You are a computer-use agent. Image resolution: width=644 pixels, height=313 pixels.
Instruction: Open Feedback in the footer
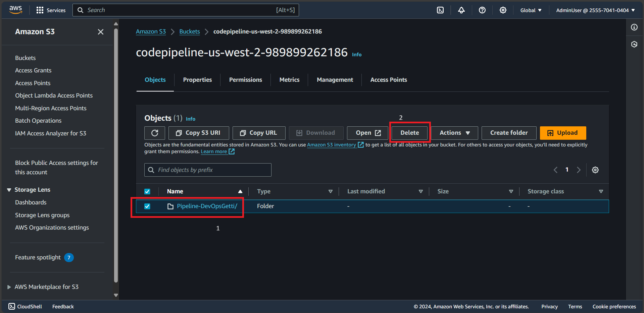[x=63, y=306]
